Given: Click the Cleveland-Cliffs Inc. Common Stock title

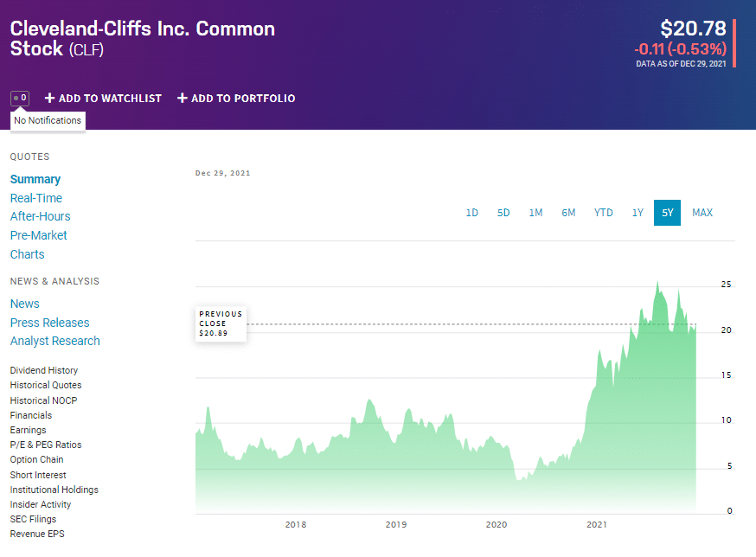Looking at the screenshot, I should [x=142, y=39].
